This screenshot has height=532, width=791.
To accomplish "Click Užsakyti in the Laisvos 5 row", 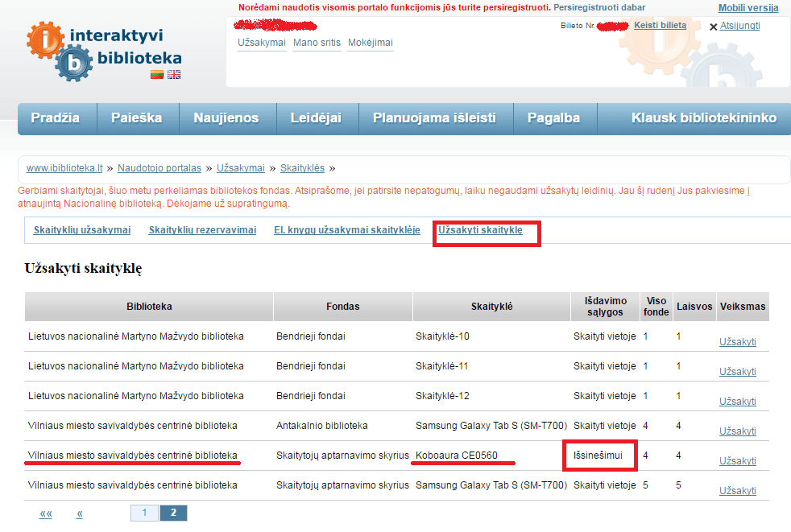I will pyautogui.click(x=738, y=491).
